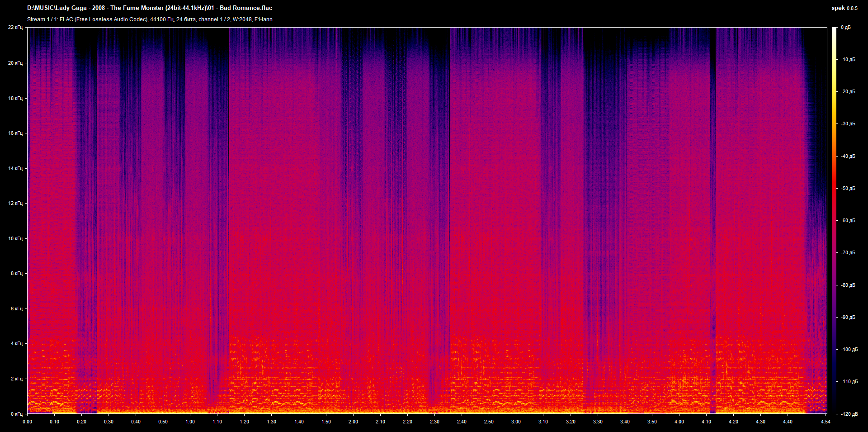Click the 2:00 time axis marker
This screenshot has width=868, height=432.
tap(353, 422)
